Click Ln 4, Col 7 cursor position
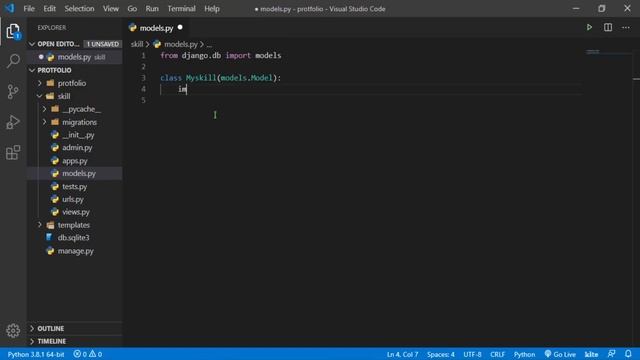This screenshot has height=360, width=640. (x=402, y=354)
